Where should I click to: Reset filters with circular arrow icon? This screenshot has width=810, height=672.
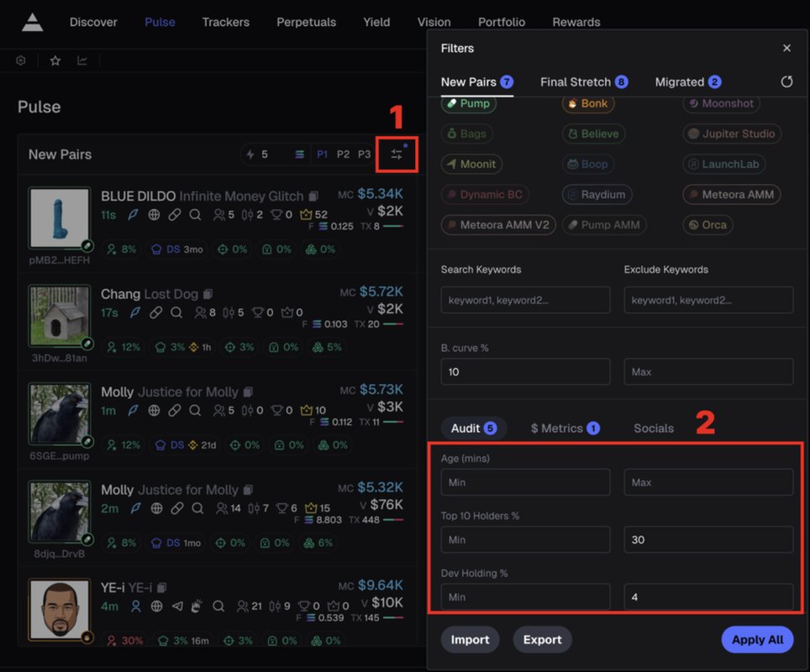tap(786, 81)
